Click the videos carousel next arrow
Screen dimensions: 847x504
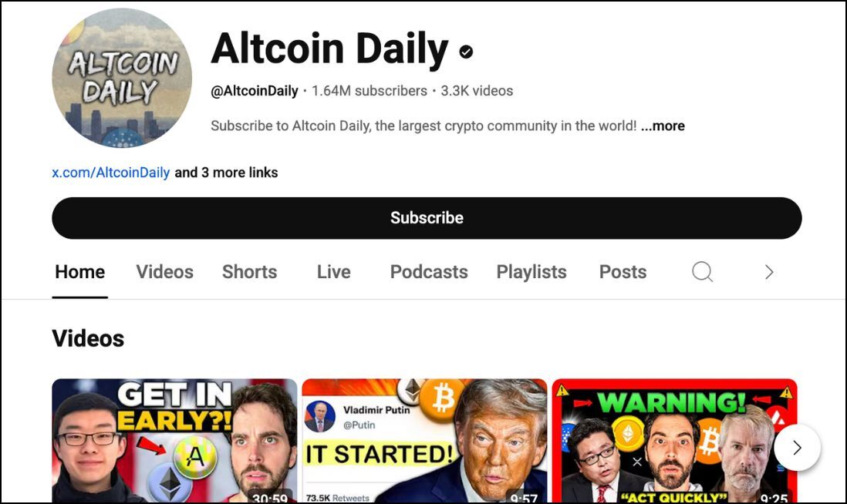(798, 447)
